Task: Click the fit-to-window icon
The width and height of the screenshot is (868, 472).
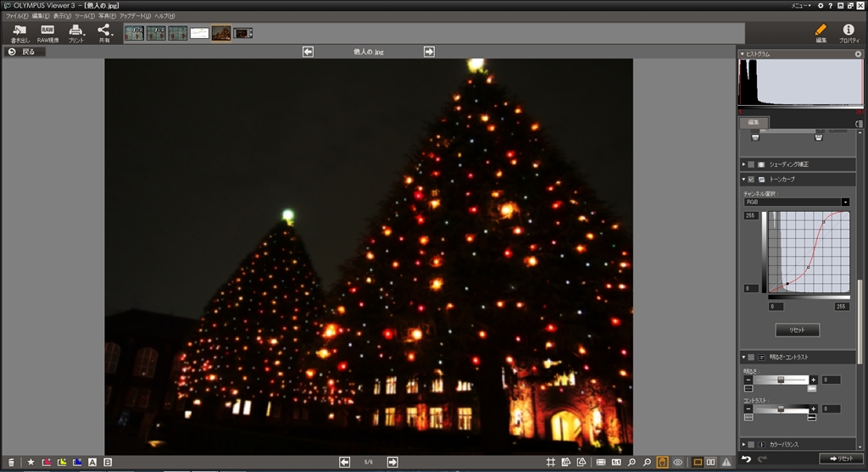Action: 601,462
